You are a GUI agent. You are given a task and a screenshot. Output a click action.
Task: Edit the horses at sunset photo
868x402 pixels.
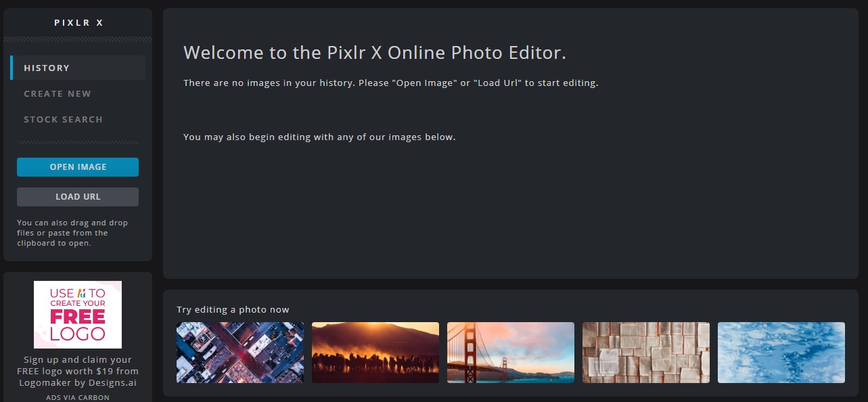coord(375,353)
